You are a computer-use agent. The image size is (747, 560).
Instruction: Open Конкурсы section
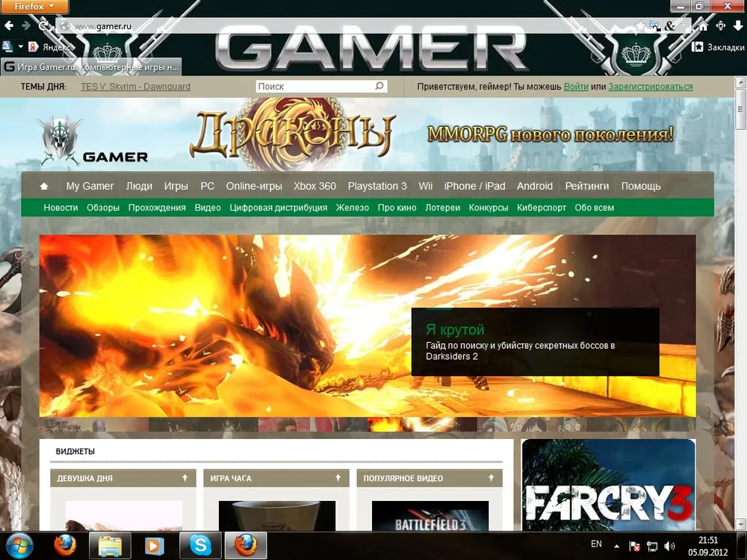pyautogui.click(x=489, y=208)
